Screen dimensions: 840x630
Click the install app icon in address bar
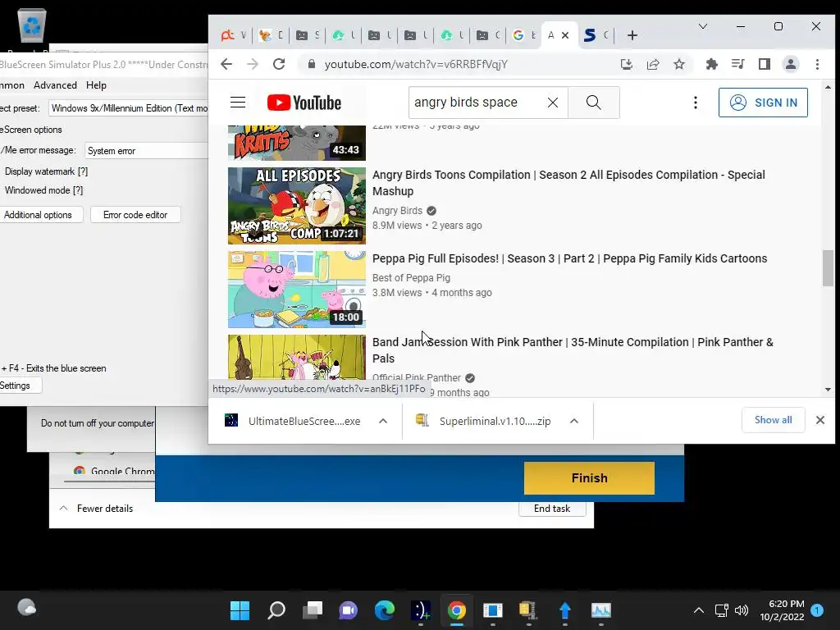(x=626, y=64)
